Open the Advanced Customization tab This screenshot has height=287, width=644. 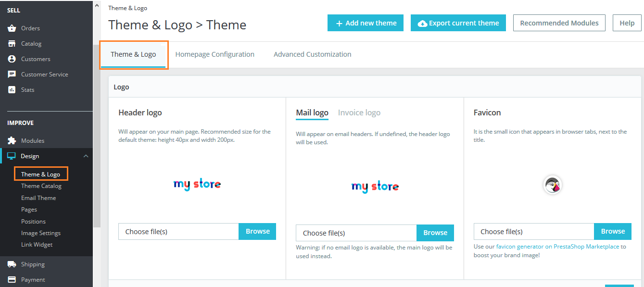pos(312,54)
